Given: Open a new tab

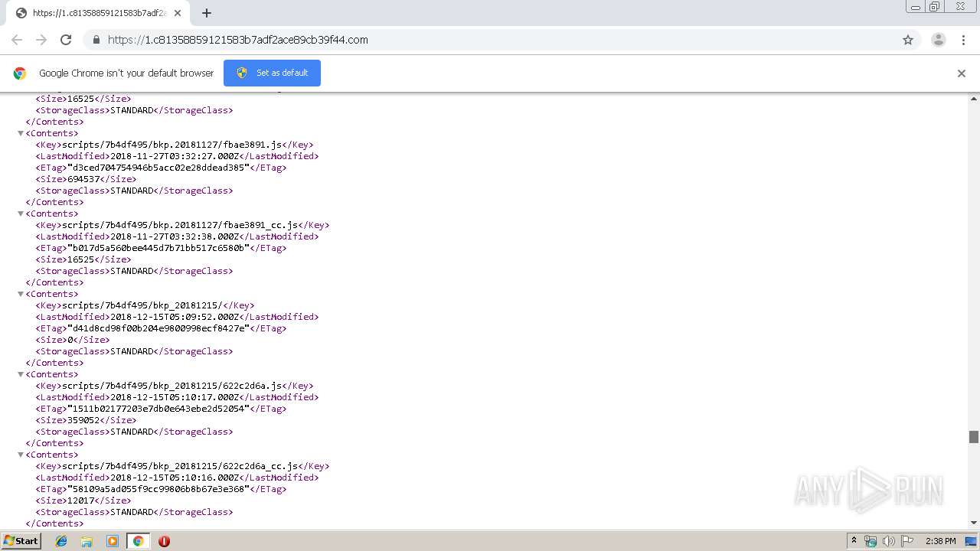Looking at the screenshot, I should click(207, 13).
